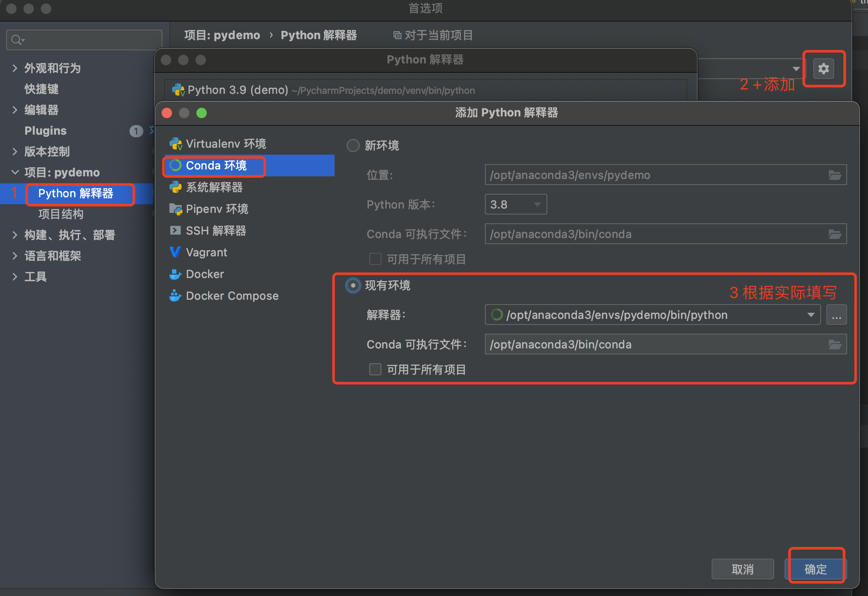Open interpreter path dropdown arrow
Viewport: 868px width, 596px height.
pos(811,315)
